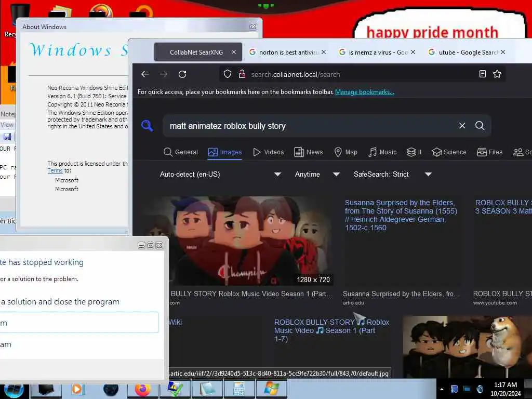Close the About Windows dialog
The height and width of the screenshot is (399, 532).
pyautogui.click(x=253, y=26)
